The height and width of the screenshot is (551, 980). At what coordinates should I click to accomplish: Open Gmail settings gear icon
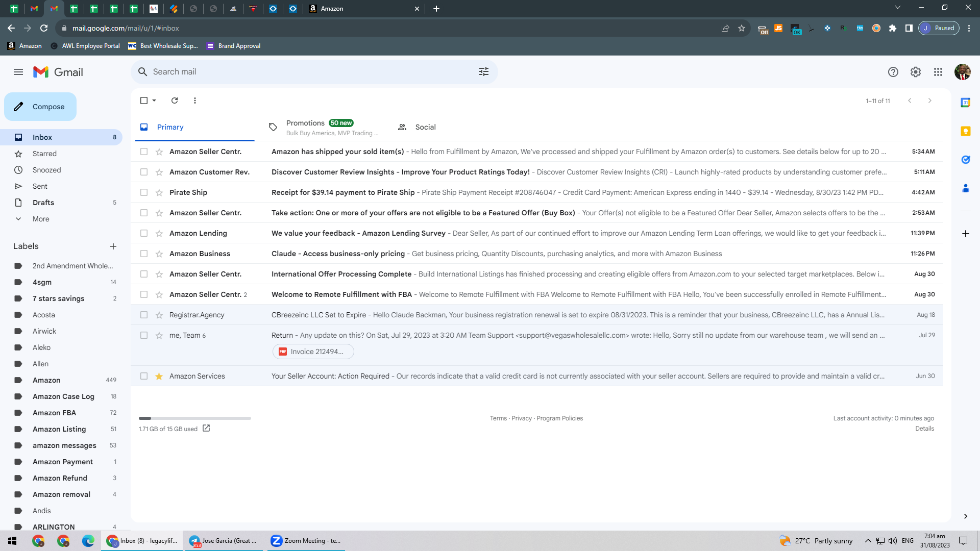point(916,72)
